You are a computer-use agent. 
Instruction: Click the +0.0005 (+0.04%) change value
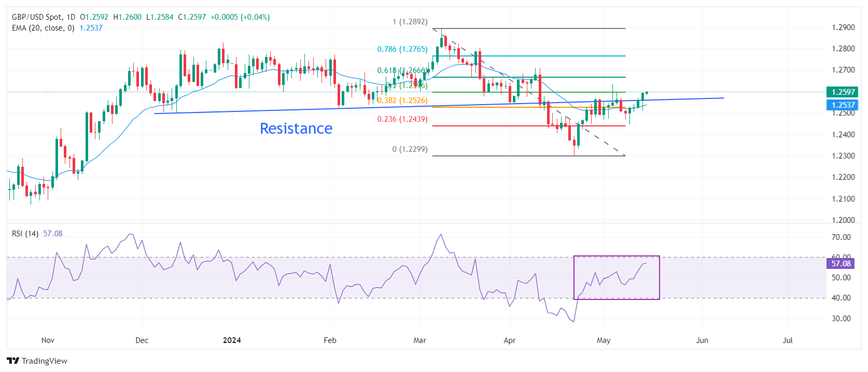click(x=240, y=17)
